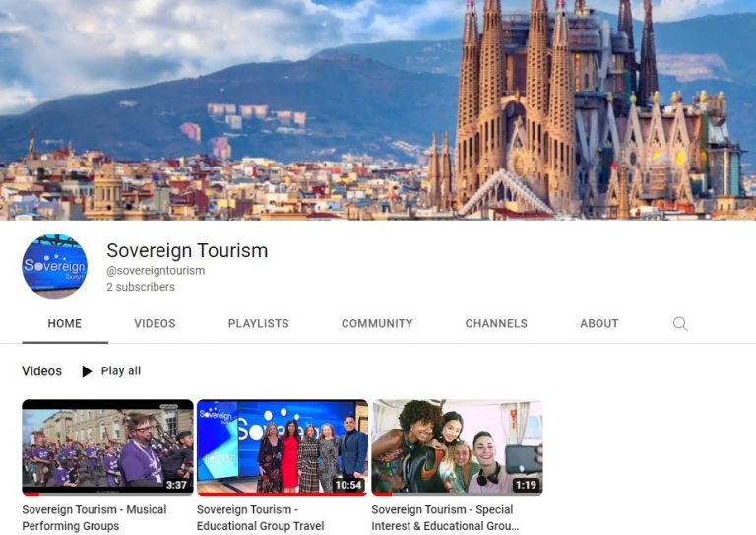Switch to the CHANNELS tab
The width and height of the screenshot is (756, 535).
[x=496, y=323]
